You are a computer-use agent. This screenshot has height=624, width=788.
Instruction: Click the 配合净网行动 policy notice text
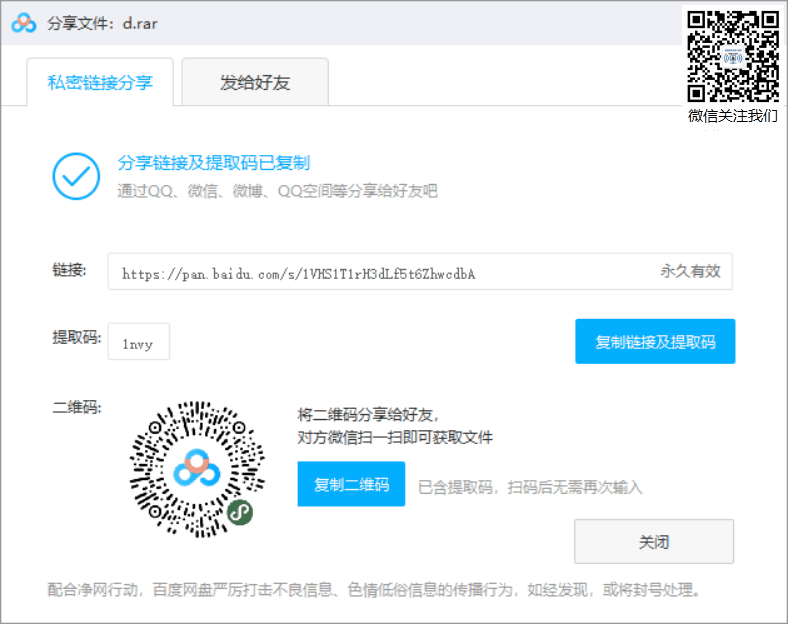[374, 589]
